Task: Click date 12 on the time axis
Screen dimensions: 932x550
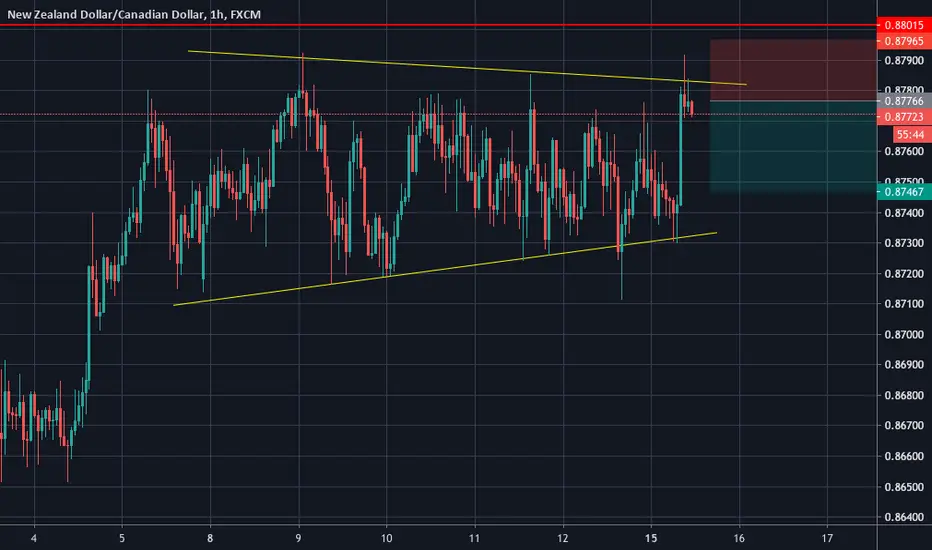Action: pos(563,538)
